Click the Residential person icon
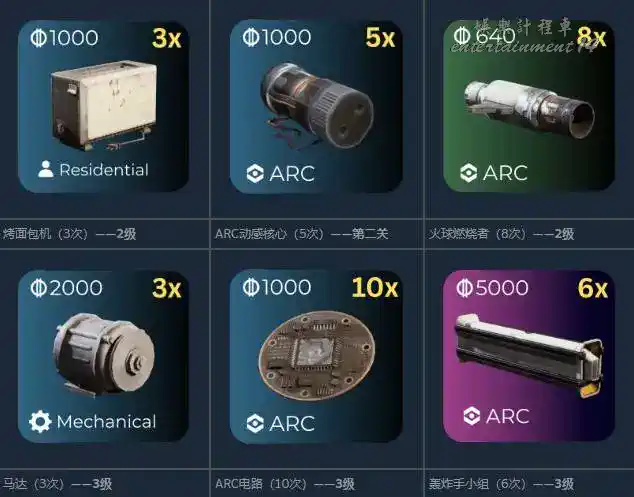 pos(46,169)
